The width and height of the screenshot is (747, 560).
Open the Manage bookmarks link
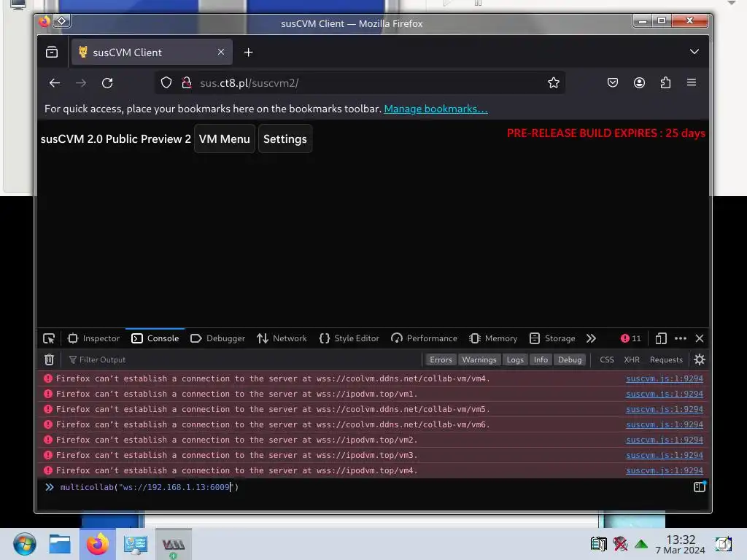coord(436,109)
